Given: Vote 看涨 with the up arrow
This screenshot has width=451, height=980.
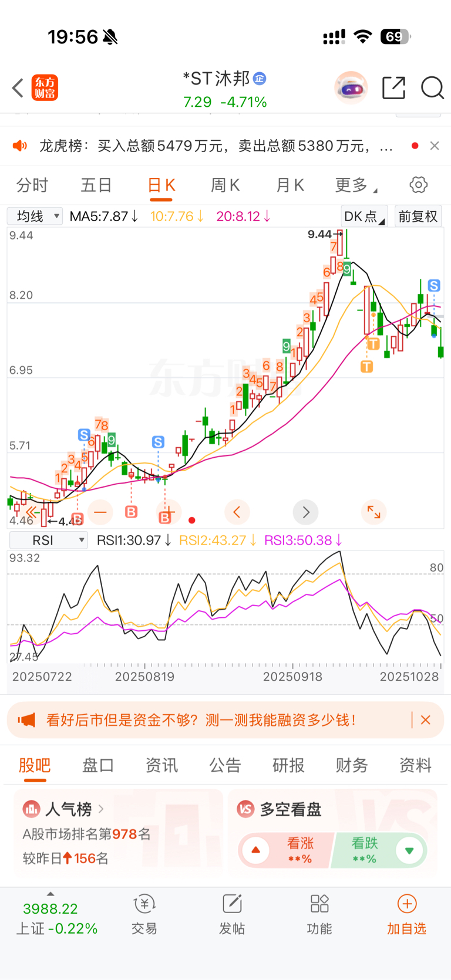Looking at the screenshot, I should [256, 850].
